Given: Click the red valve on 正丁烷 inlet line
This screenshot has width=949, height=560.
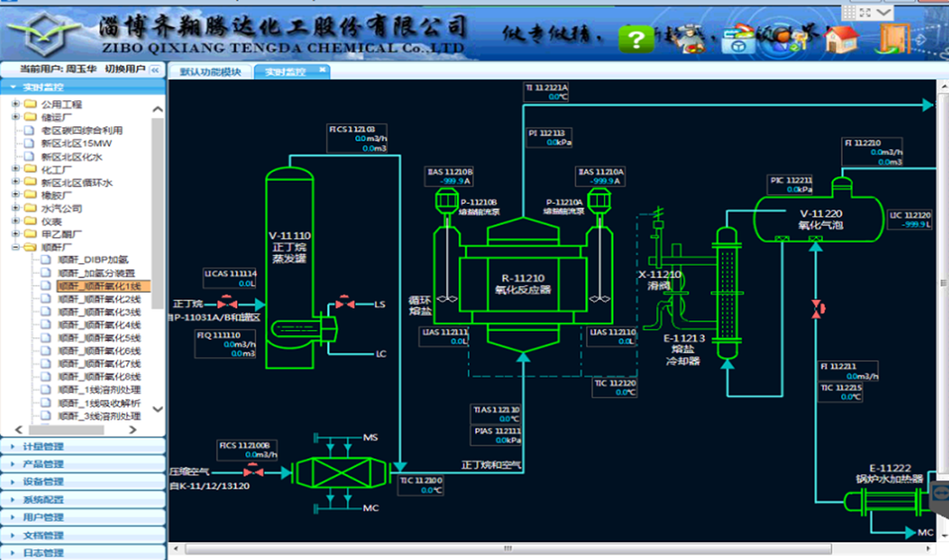Looking at the screenshot, I should click(x=227, y=304).
